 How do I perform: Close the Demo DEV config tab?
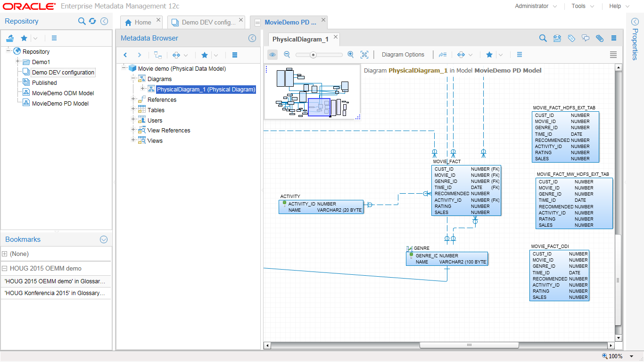[x=241, y=20]
